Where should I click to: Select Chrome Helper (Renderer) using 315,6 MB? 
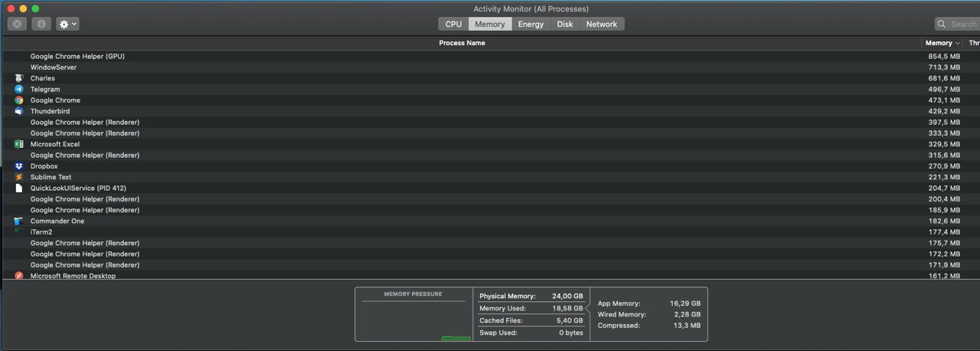tap(490, 156)
